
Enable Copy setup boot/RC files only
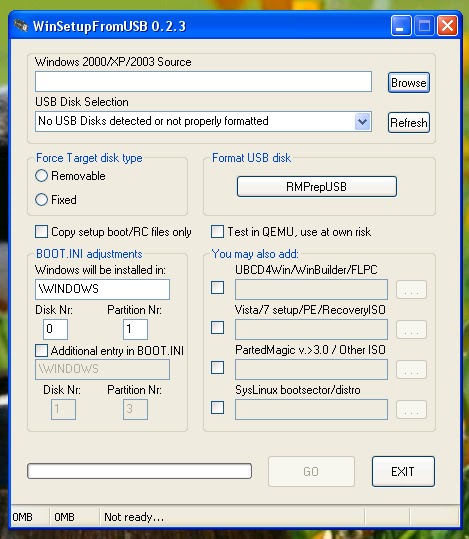coord(41,231)
